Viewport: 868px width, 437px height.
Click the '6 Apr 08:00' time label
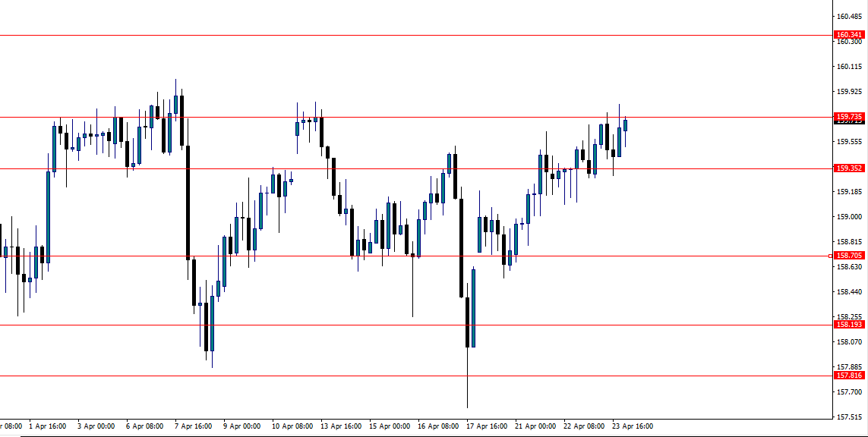(x=145, y=426)
